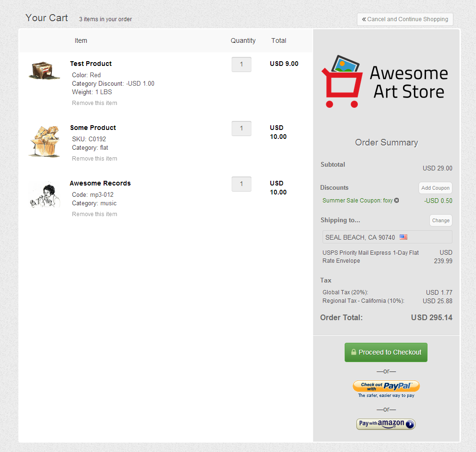Screen dimensions: 476x452
Task: Click the US flag icon
Action: click(403, 237)
